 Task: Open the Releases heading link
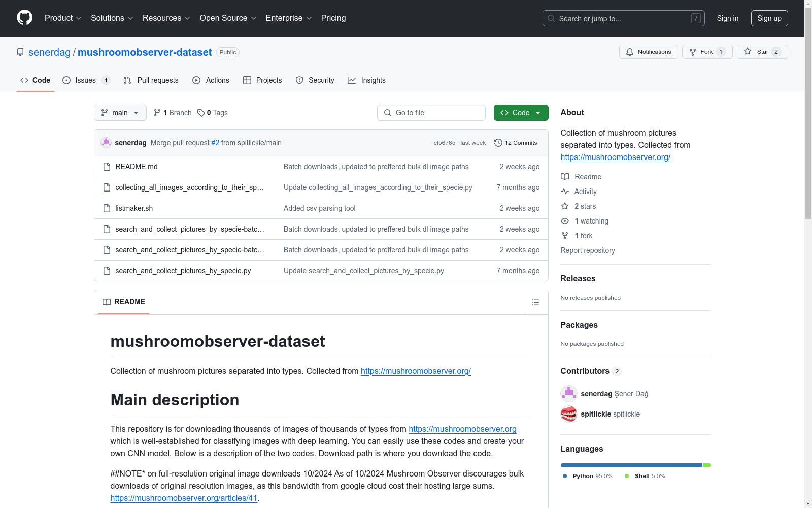[578, 278]
